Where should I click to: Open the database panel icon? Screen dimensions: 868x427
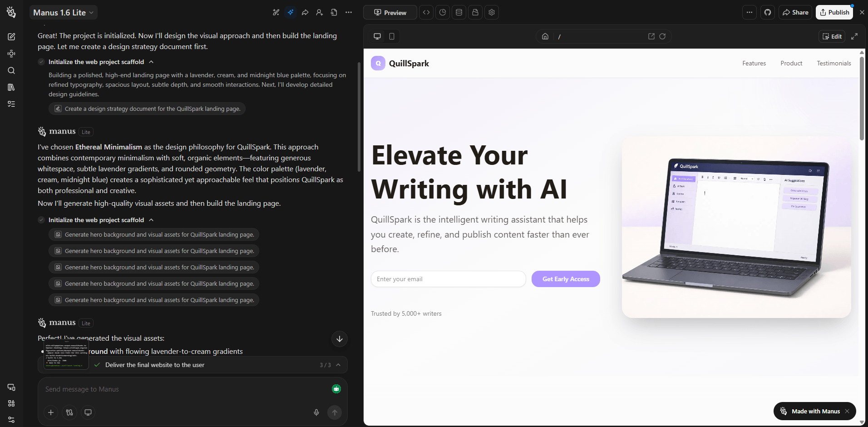point(459,12)
